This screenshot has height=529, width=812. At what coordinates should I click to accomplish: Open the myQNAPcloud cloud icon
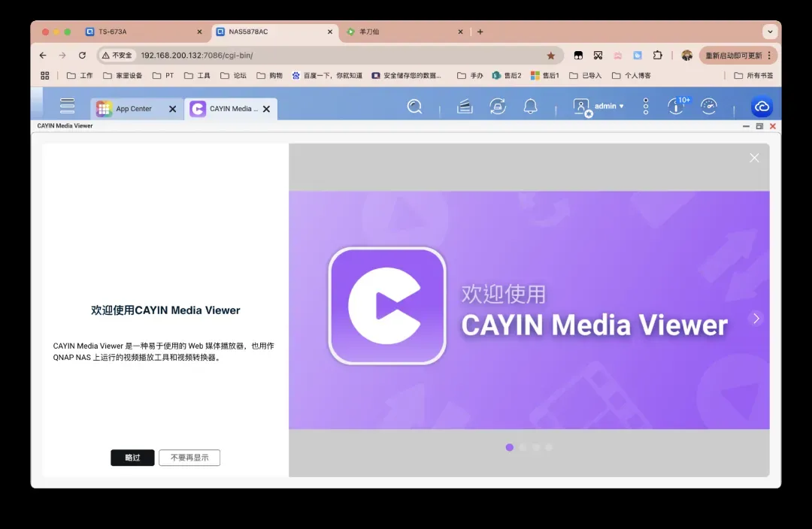point(762,107)
